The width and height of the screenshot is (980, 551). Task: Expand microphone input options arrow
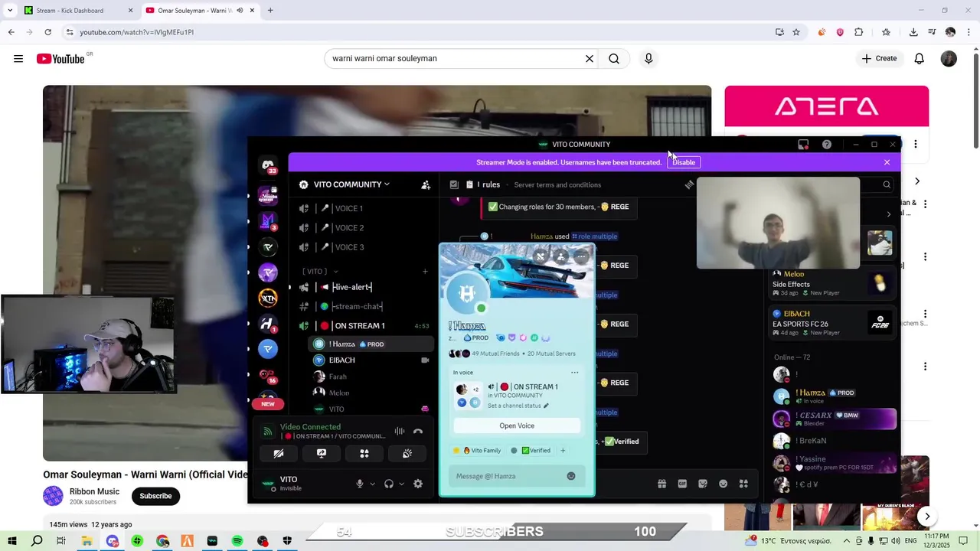click(x=373, y=484)
